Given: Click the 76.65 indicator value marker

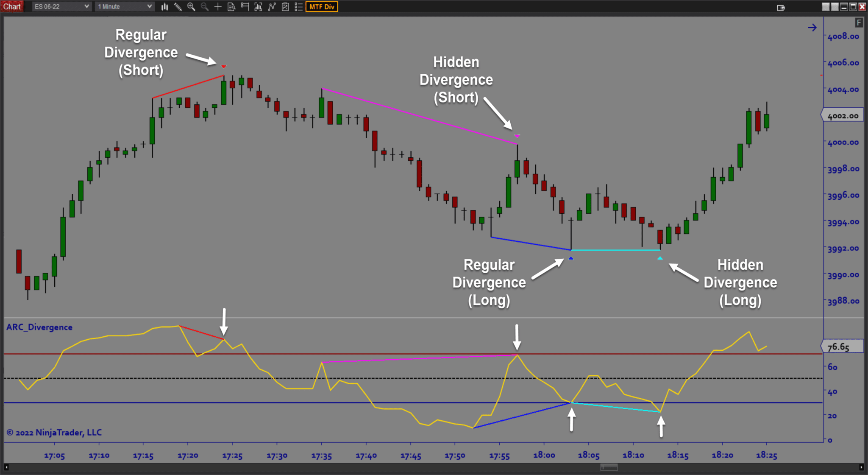Looking at the screenshot, I should [843, 346].
